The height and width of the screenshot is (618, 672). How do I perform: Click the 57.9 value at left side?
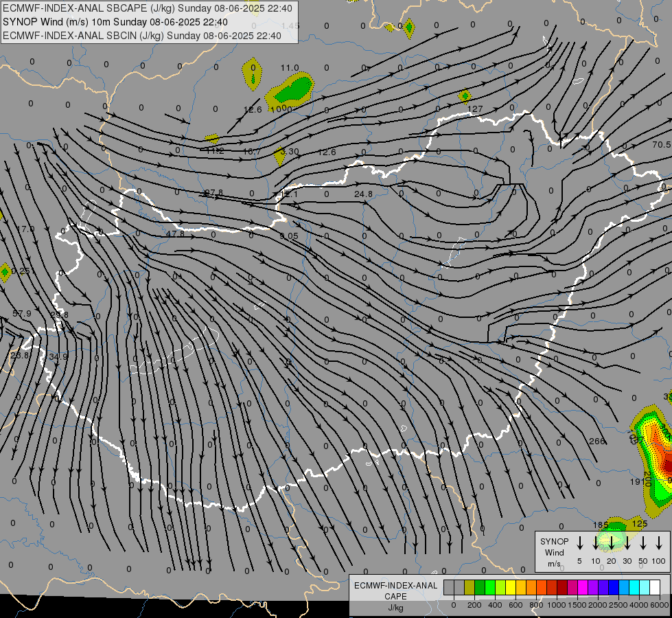point(22,314)
